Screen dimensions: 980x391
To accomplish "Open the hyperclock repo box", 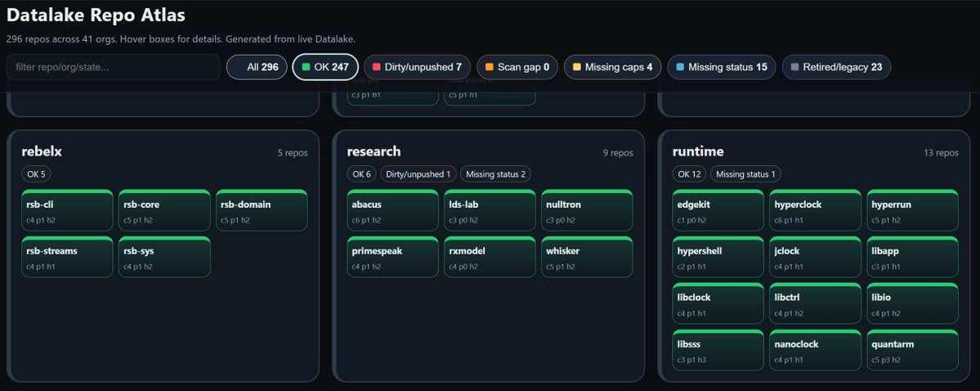I will click(x=816, y=210).
